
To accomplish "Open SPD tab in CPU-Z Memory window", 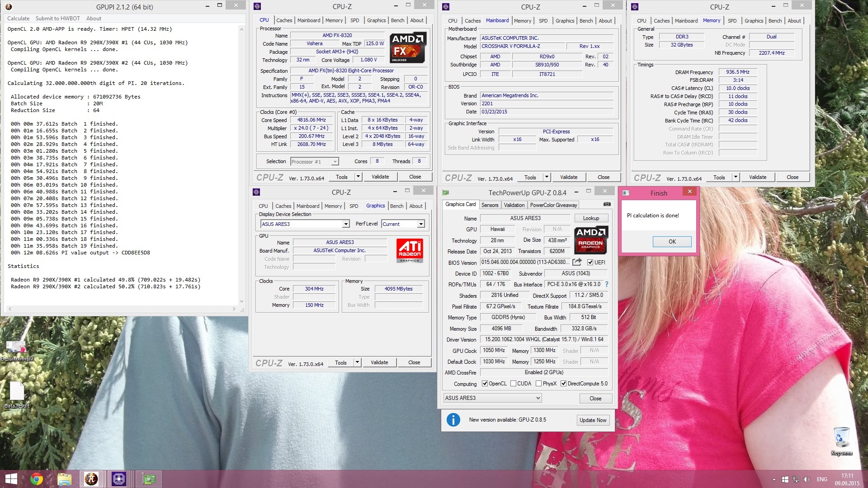I will (732, 21).
